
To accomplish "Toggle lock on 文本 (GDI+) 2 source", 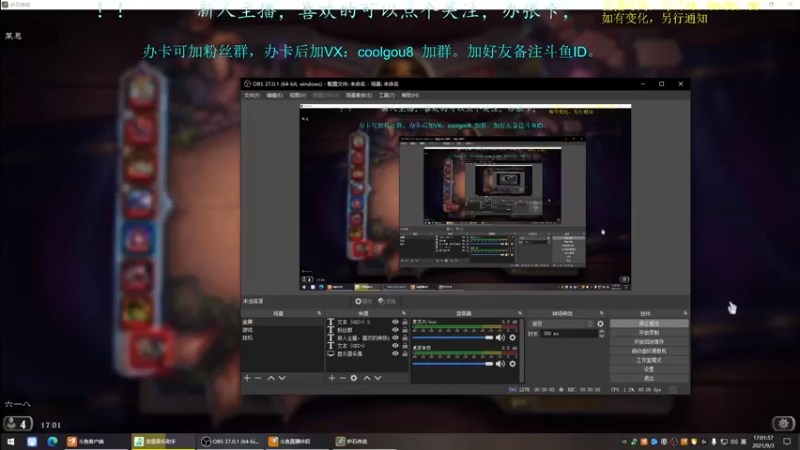I will tap(405, 322).
